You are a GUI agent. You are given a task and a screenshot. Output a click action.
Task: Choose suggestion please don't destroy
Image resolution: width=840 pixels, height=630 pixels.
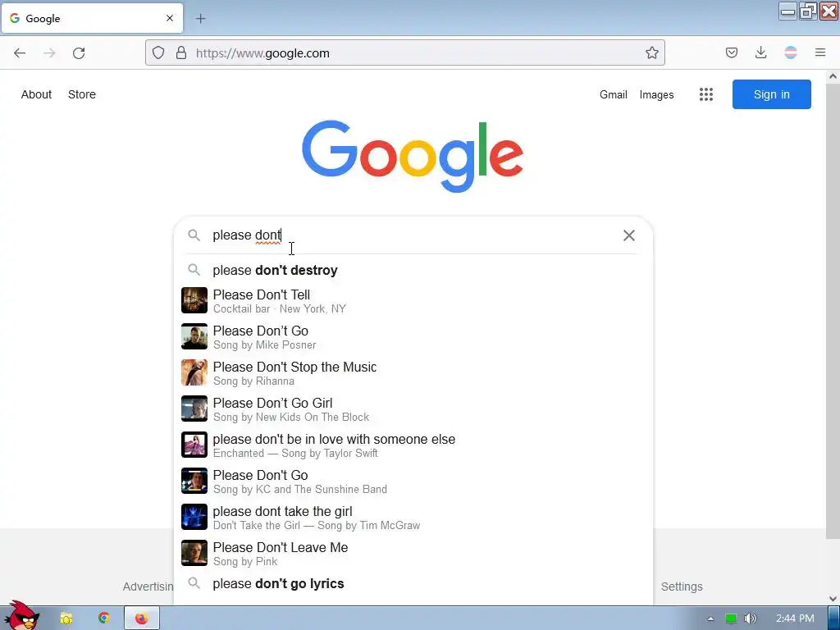[413, 270]
